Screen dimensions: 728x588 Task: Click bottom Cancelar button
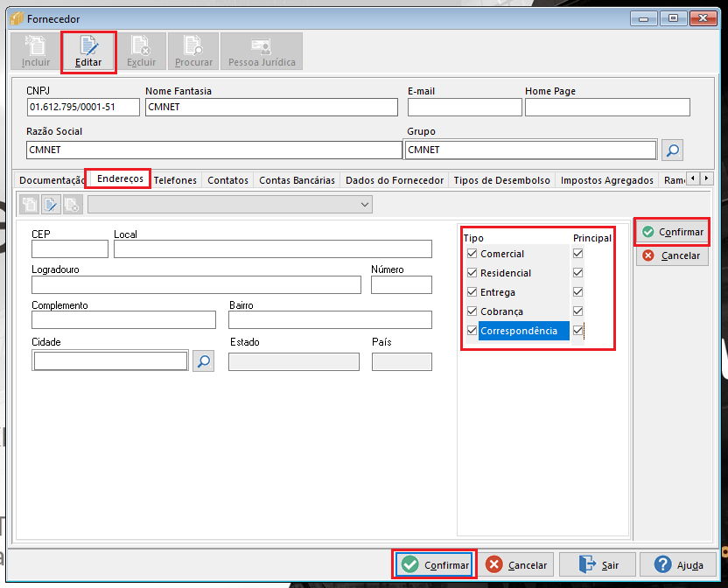tap(516, 564)
